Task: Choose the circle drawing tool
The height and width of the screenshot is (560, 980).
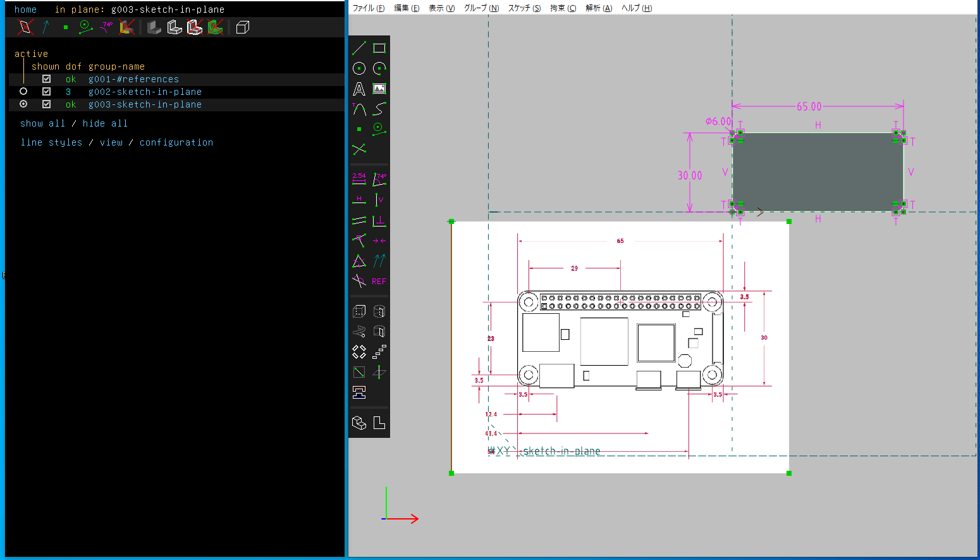Action: 359,68
